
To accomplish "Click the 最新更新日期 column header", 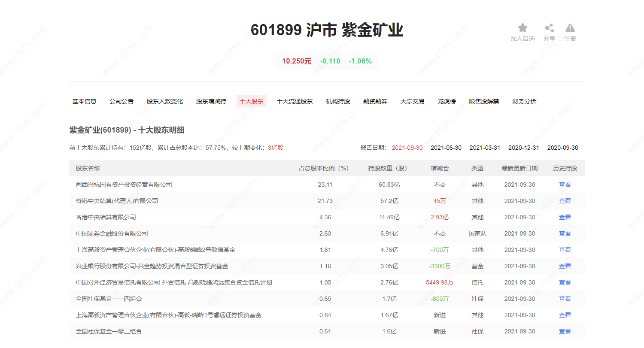I will point(519,168).
